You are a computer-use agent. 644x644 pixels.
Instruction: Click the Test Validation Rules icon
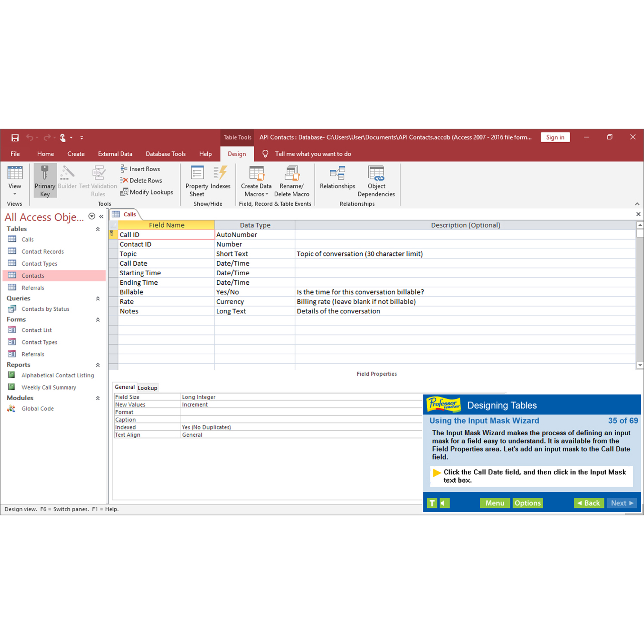point(98,173)
